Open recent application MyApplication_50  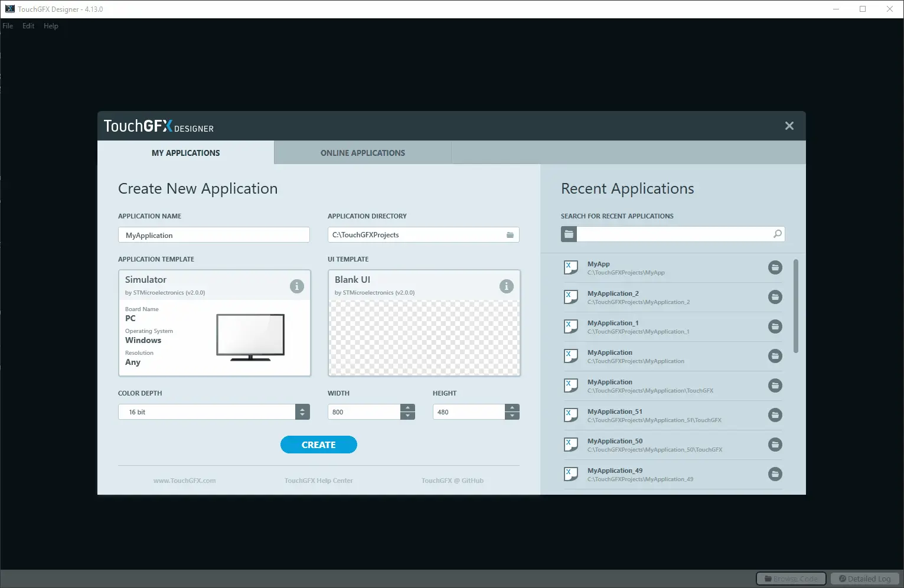pos(673,445)
